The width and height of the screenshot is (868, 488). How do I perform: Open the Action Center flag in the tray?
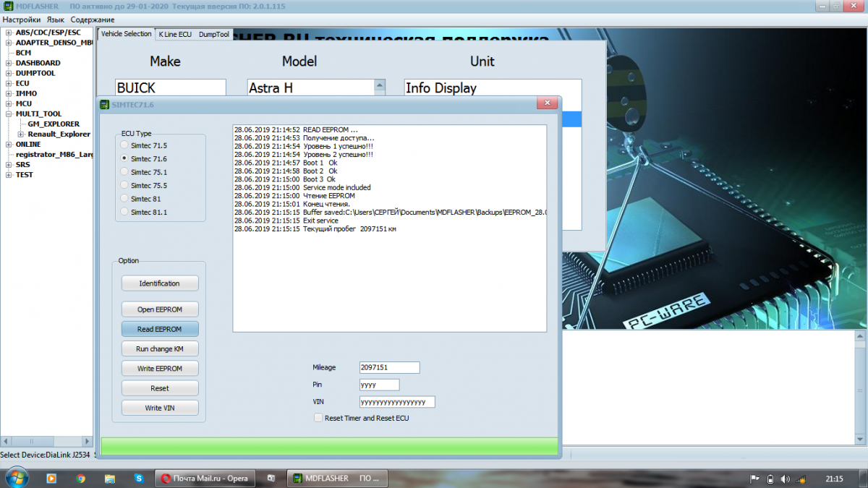coord(754,478)
